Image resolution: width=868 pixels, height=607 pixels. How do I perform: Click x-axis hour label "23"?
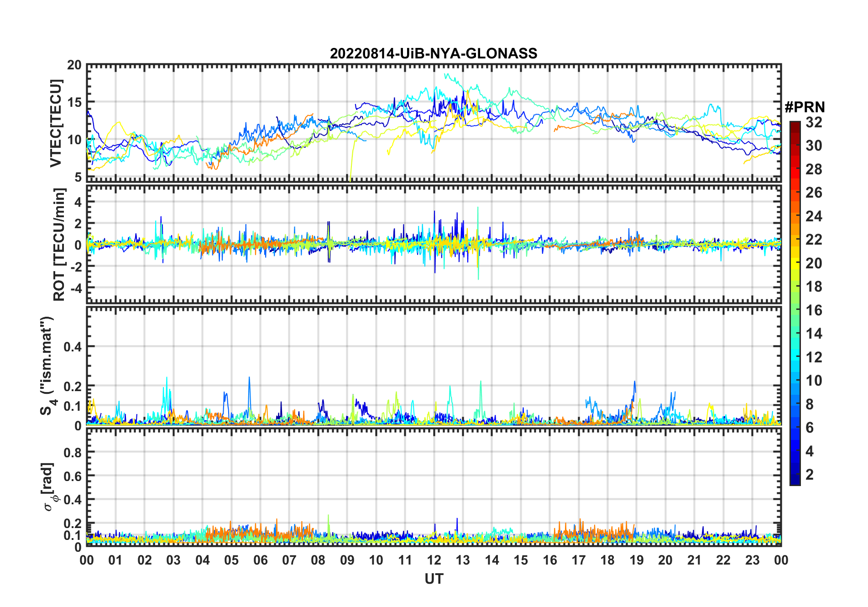point(752,560)
